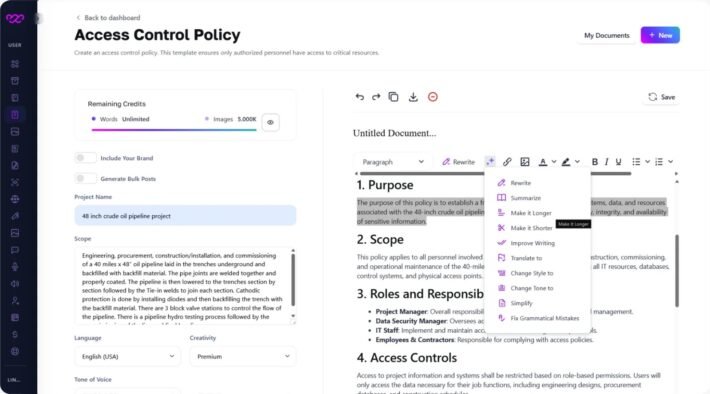The width and height of the screenshot is (710, 394).
Task: Apply italic formatting
Action: point(606,162)
